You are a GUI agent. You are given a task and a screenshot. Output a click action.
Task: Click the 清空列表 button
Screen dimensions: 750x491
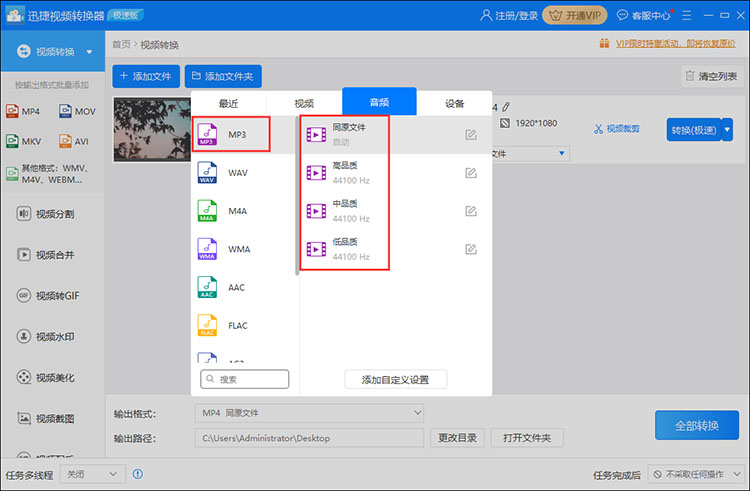[x=712, y=76]
